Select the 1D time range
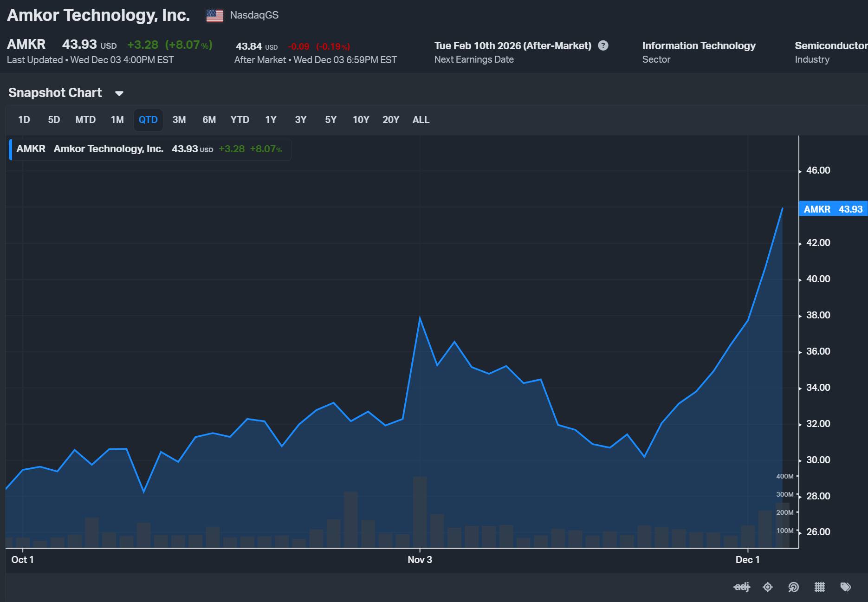868x602 pixels. click(x=24, y=120)
